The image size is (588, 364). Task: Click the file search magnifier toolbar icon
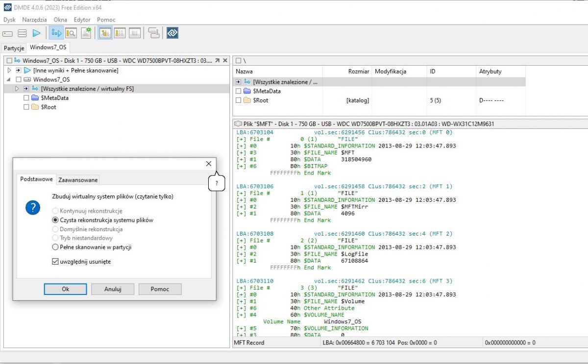pos(71,33)
